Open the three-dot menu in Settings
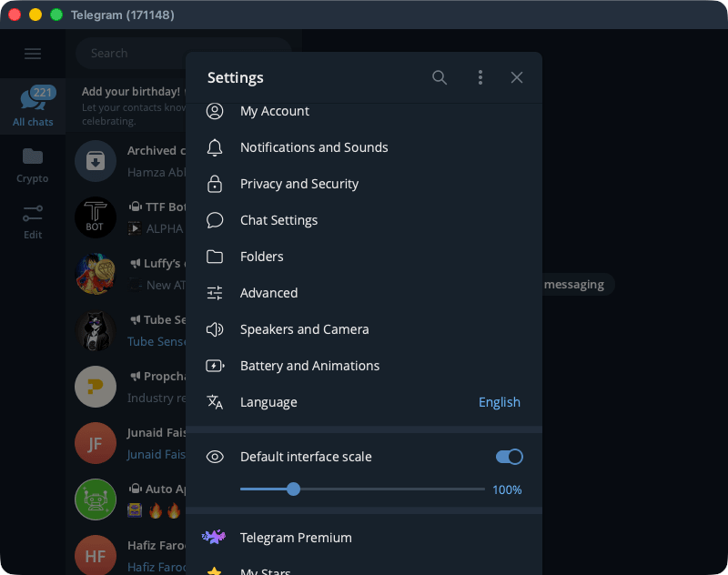The image size is (728, 575). point(480,77)
